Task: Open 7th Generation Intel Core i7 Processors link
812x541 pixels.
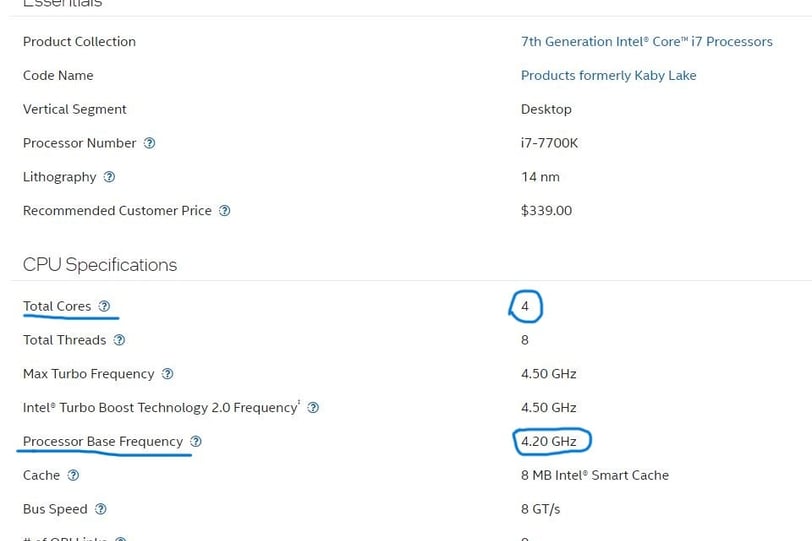Action: click(x=647, y=41)
